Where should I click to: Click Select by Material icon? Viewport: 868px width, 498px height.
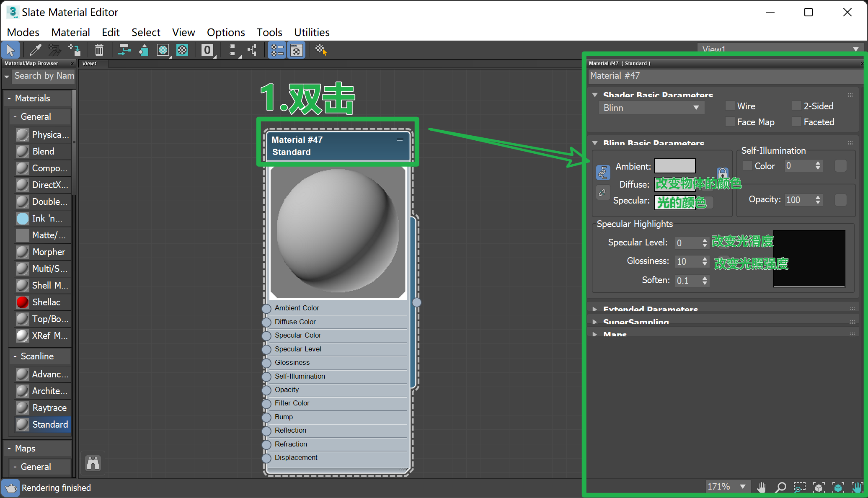tap(321, 50)
